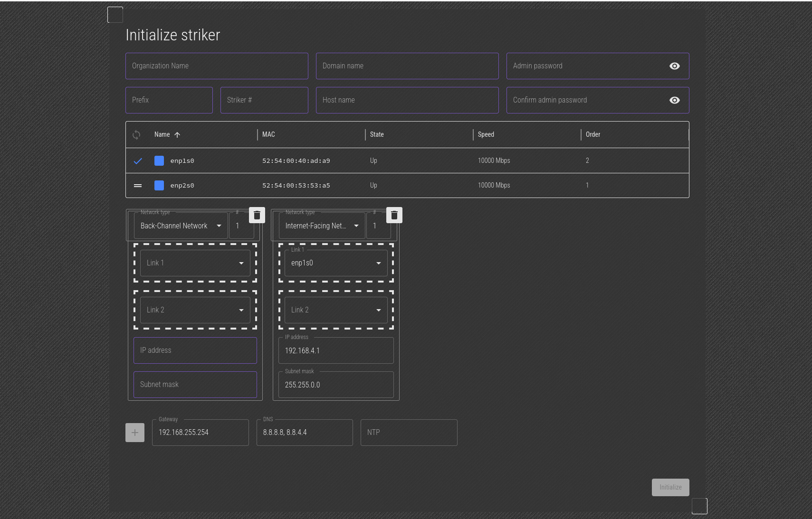Click the enp2s0 interface name
The width and height of the screenshot is (812, 519).
pos(182,186)
